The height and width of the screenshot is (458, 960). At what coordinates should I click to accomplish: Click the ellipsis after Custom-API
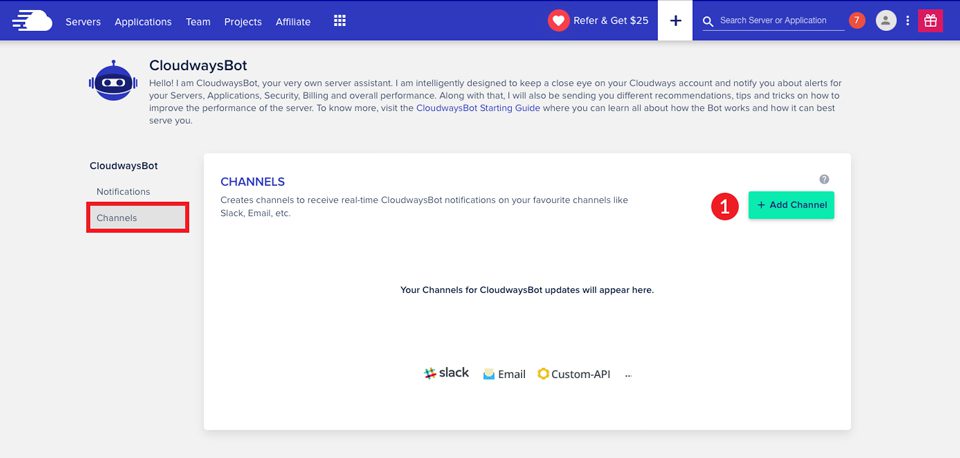(x=628, y=376)
